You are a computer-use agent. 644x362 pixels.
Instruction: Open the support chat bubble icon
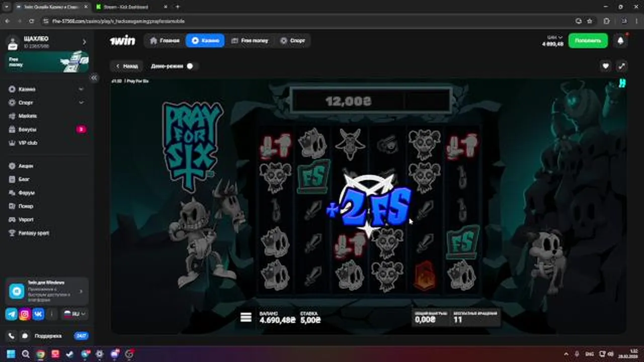coord(25,336)
